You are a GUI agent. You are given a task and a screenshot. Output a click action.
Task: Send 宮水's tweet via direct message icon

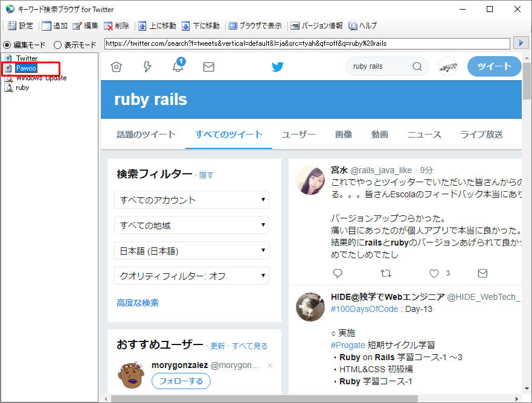point(482,273)
